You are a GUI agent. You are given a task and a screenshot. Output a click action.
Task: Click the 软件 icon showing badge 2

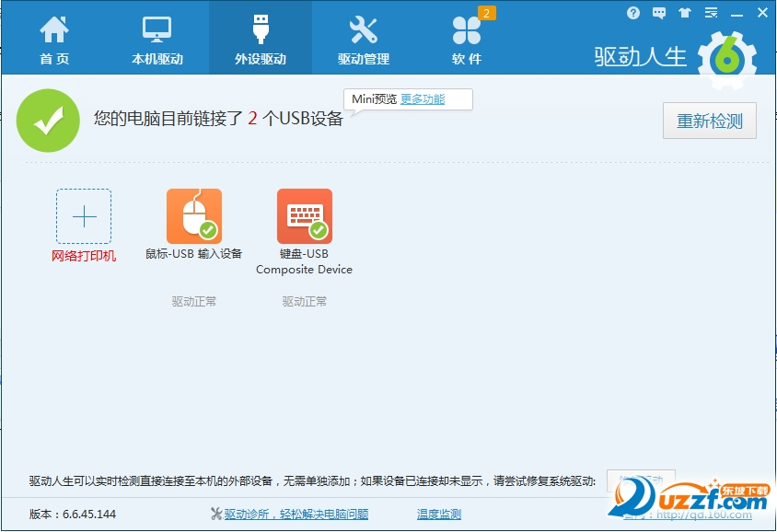click(x=468, y=30)
